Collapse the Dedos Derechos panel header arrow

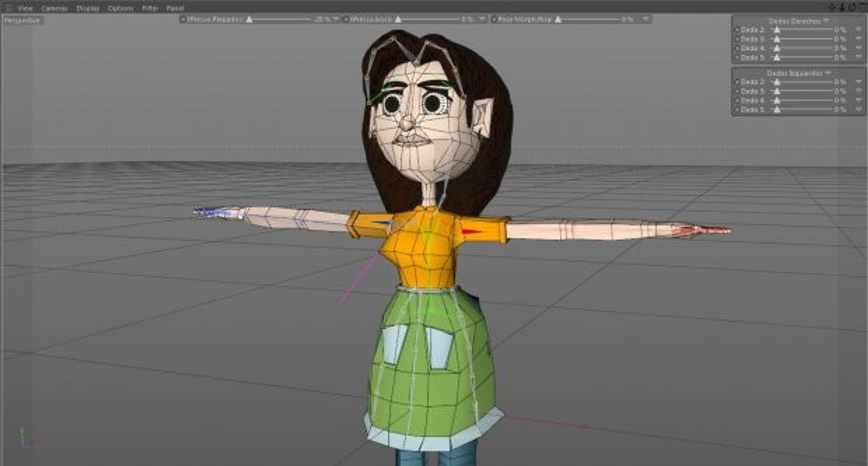coord(826,21)
